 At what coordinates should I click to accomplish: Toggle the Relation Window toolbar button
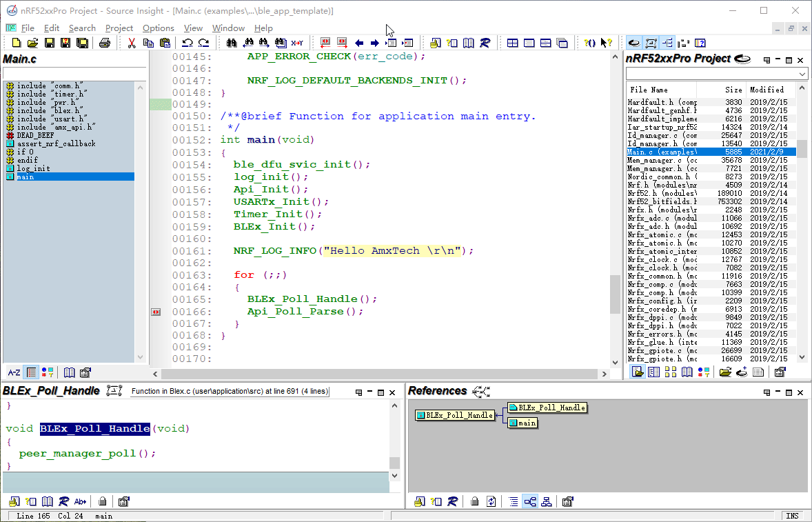point(667,43)
